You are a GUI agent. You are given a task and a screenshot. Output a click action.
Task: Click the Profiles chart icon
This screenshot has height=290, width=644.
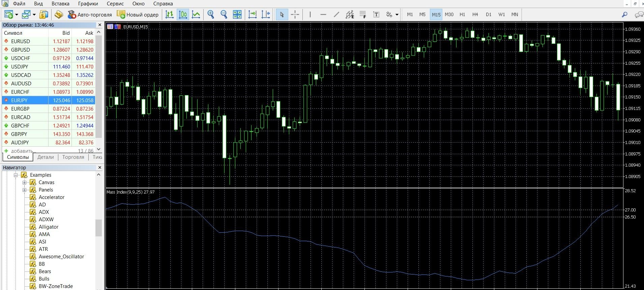[26, 14]
